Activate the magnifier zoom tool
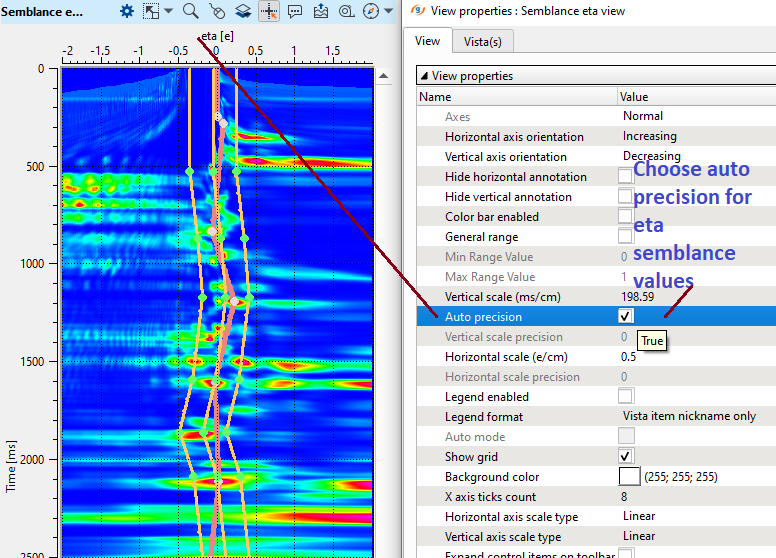Screen dimensions: 776x558 pos(190,11)
